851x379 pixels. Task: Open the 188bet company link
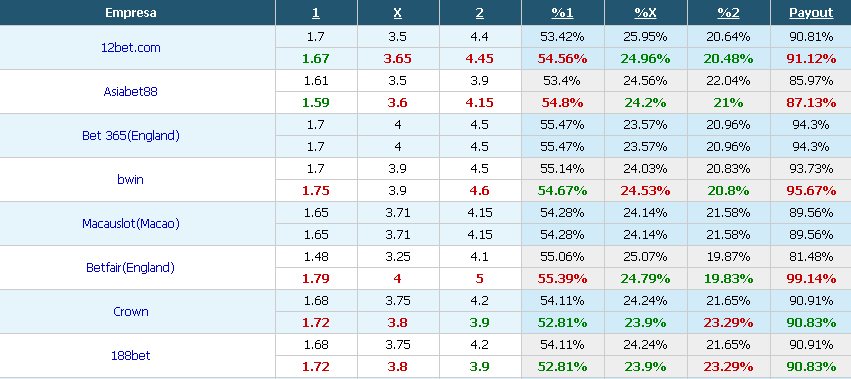(131, 355)
